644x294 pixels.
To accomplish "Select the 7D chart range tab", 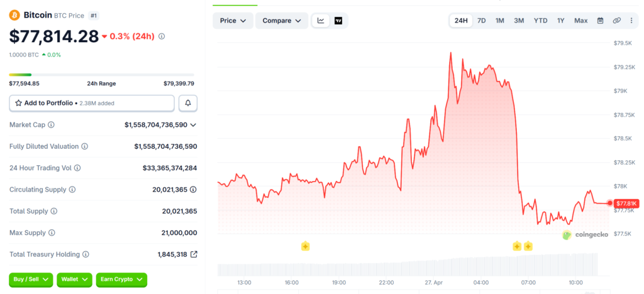I will [x=481, y=21].
